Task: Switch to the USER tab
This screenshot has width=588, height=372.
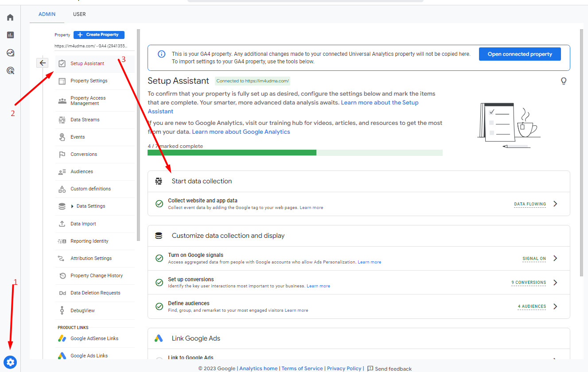Action: tap(79, 14)
